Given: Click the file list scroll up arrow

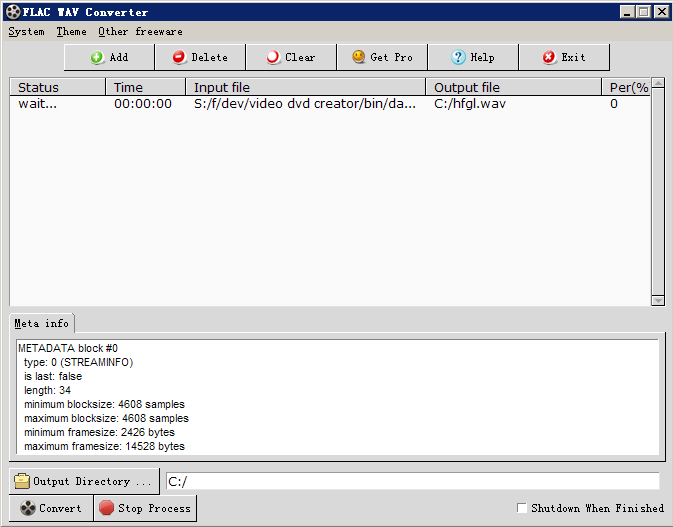Looking at the screenshot, I should [658, 83].
